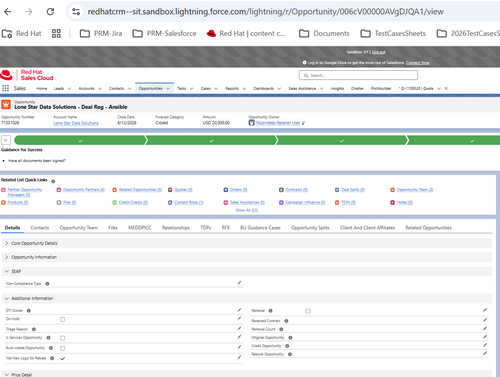
Task: Reload the page with refresh icon
Action: point(50,12)
